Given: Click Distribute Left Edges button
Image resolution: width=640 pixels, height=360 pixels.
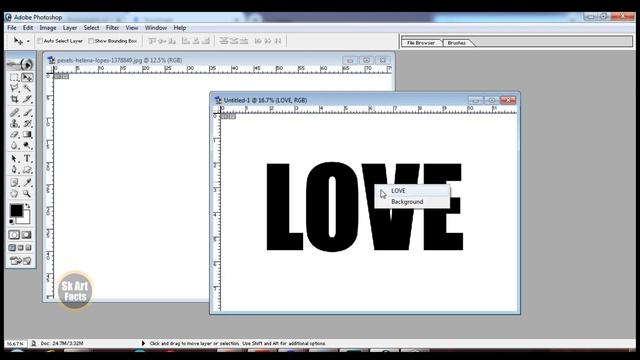Looking at the screenshot, I should (x=258, y=41).
